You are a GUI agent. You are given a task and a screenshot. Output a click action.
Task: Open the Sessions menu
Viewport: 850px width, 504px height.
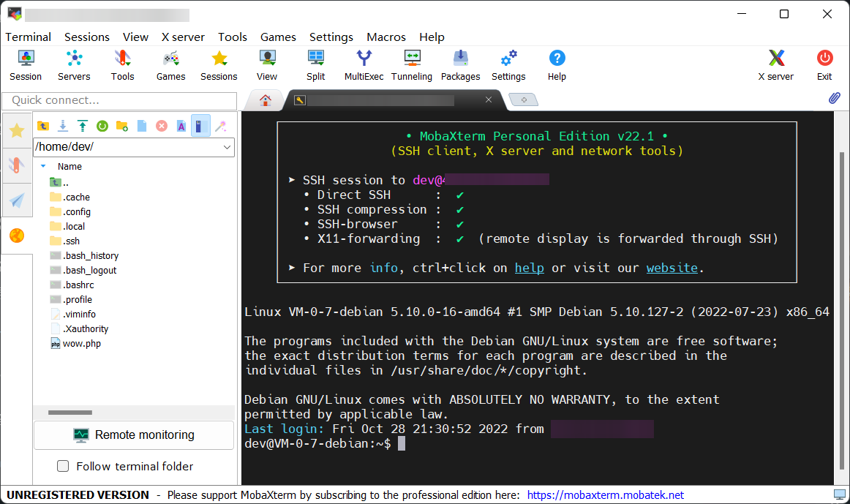click(87, 37)
